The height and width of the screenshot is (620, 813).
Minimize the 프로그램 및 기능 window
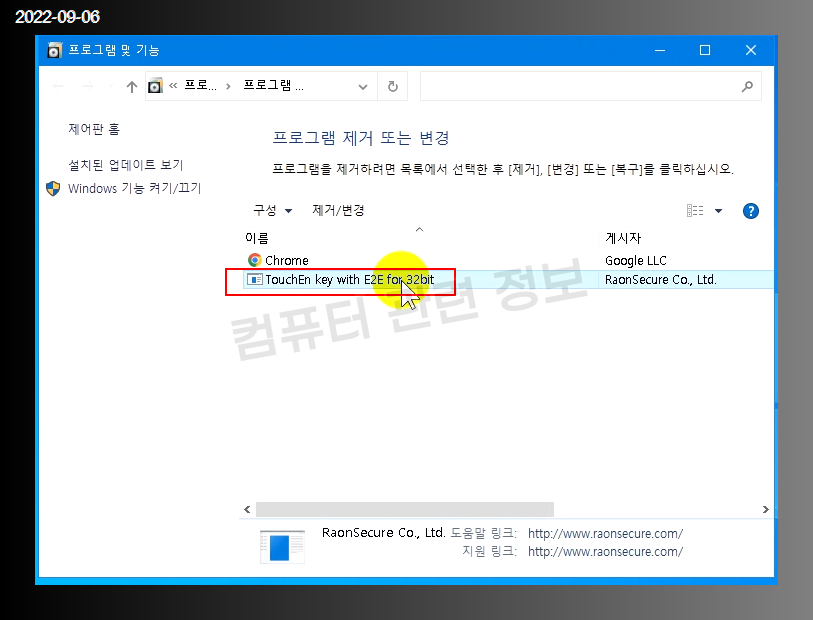(x=660, y=50)
